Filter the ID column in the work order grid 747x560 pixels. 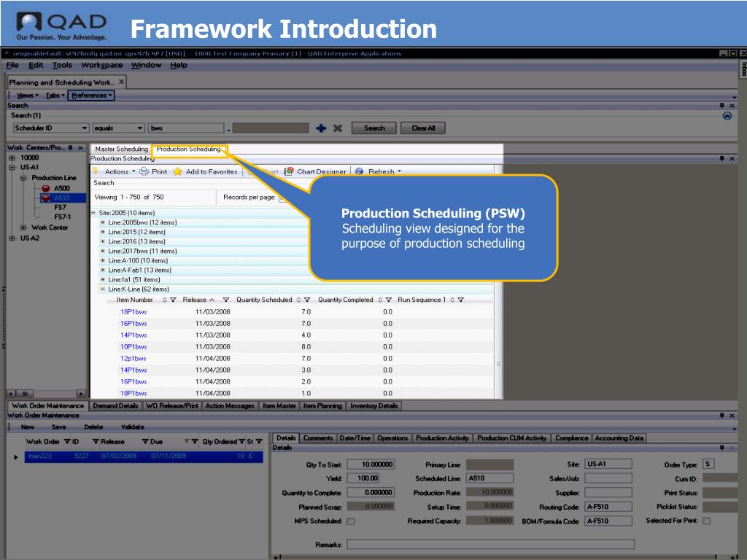click(x=96, y=442)
